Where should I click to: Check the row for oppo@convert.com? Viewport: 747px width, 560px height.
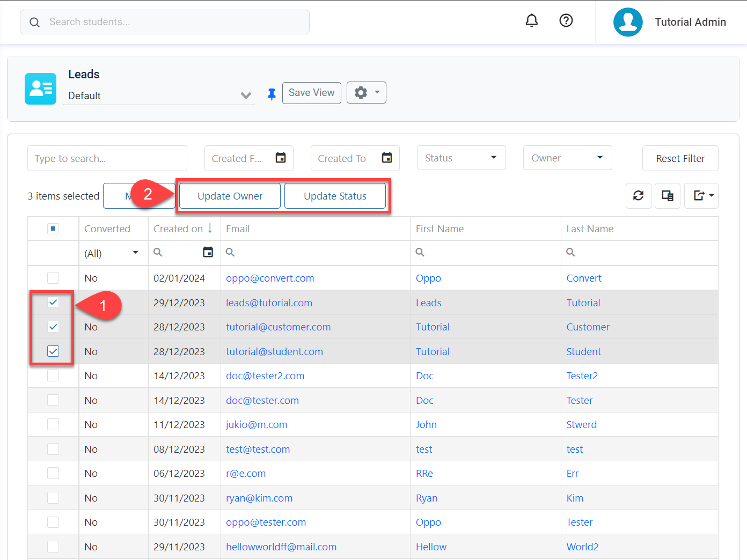53,278
